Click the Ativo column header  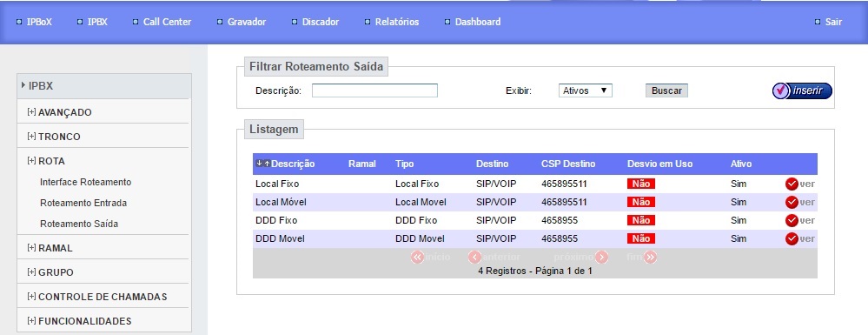741,164
